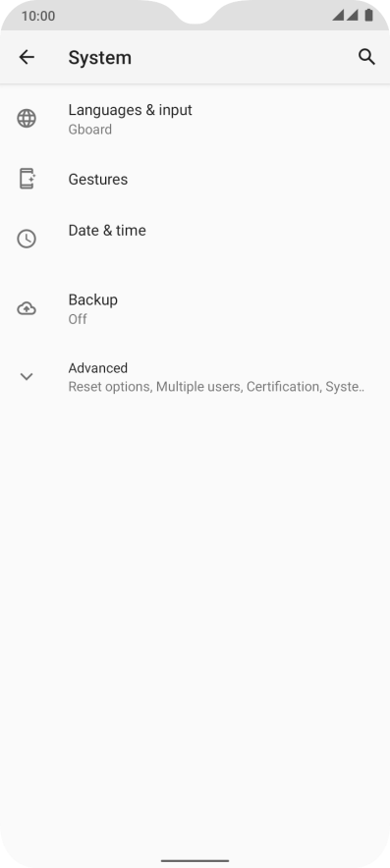Open Languages & input settings
Image resolution: width=390 pixels, height=868 pixels.
[x=195, y=119]
